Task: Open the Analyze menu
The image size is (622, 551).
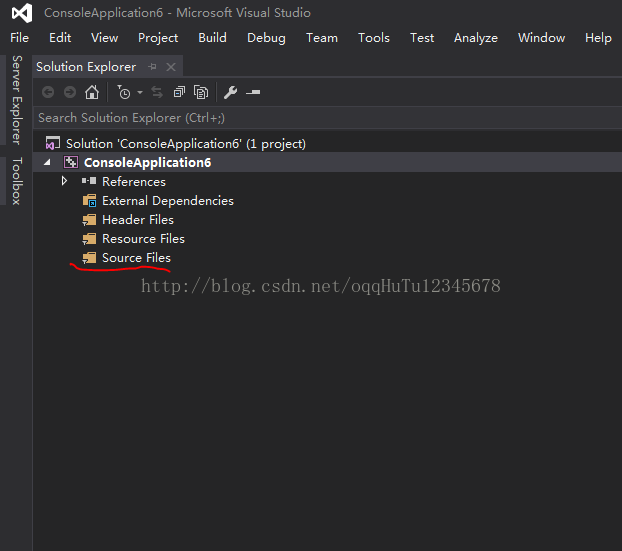Action: (476, 38)
